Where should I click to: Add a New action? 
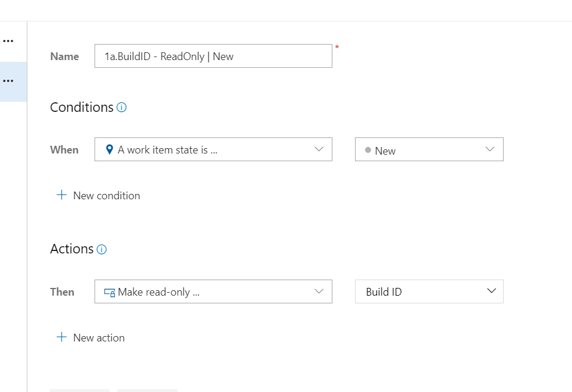pos(90,338)
